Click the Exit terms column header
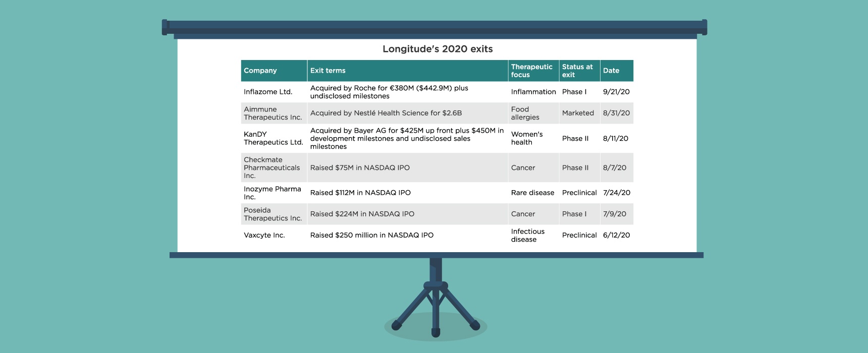Viewport: 868px width, 353px height. click(x=328, y=71)
